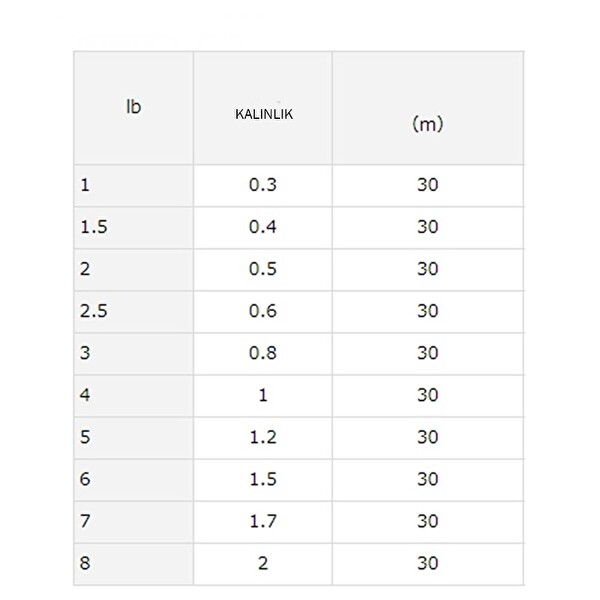600x600 pixels.
Task: Click the 1.7 thickness value
Action: tap(263, 521)
